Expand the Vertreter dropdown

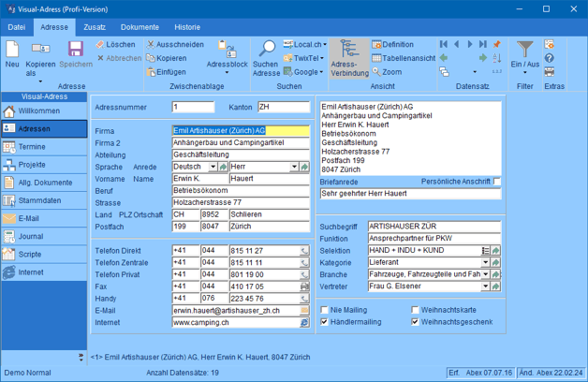point(486,286)
